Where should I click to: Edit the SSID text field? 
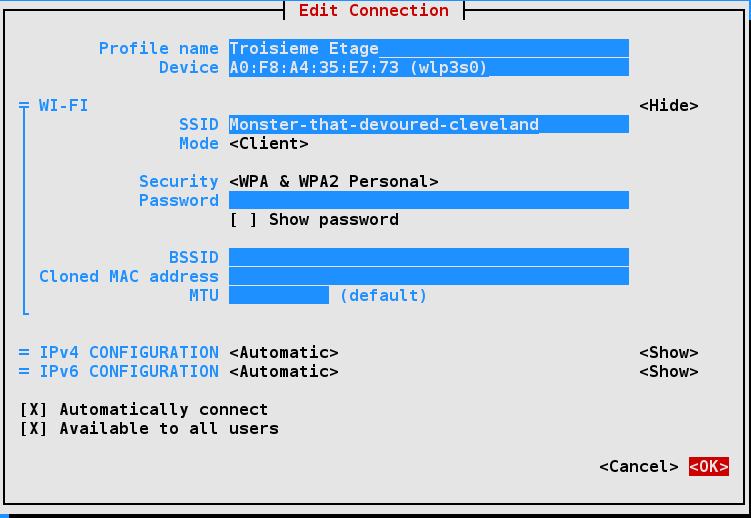(428, 124)
